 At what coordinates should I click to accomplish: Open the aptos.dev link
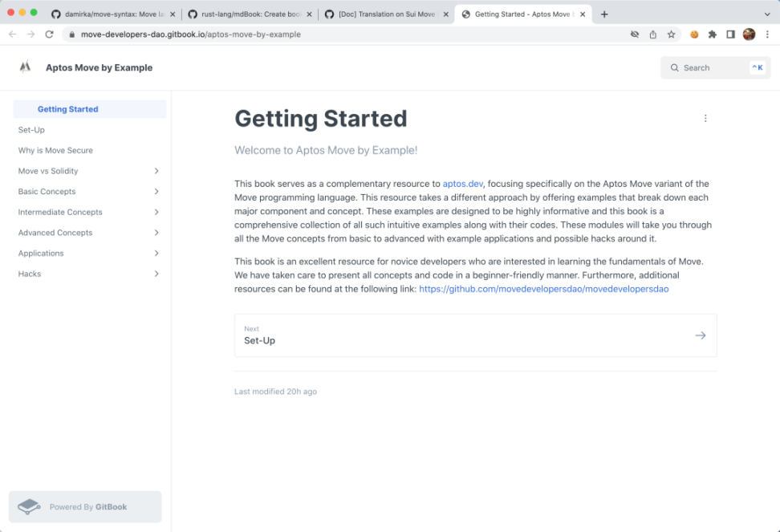pyautogui.click(x=463, y=184)
